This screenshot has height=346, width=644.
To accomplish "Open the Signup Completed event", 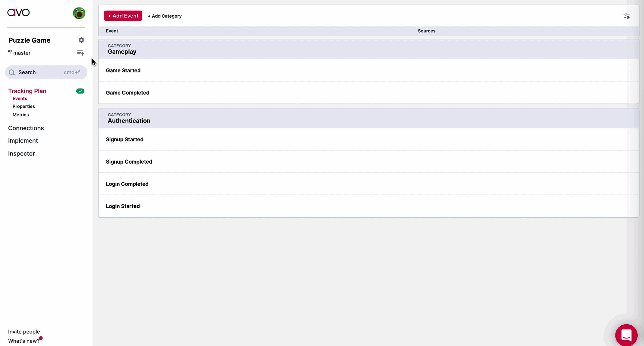I will click(x=369, y=162).
